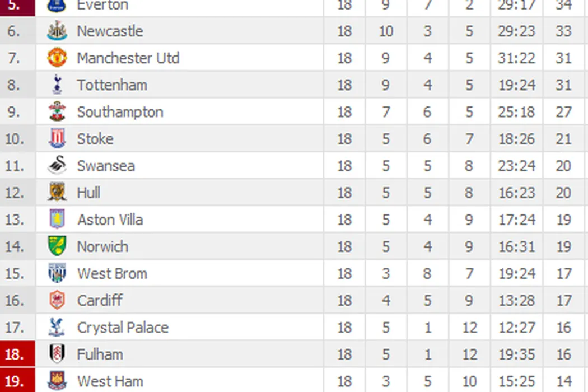Screen dimensions: 588x392
Task: Click Newcastle's 29:23 goals cell
Action: (x=516, y=31)
